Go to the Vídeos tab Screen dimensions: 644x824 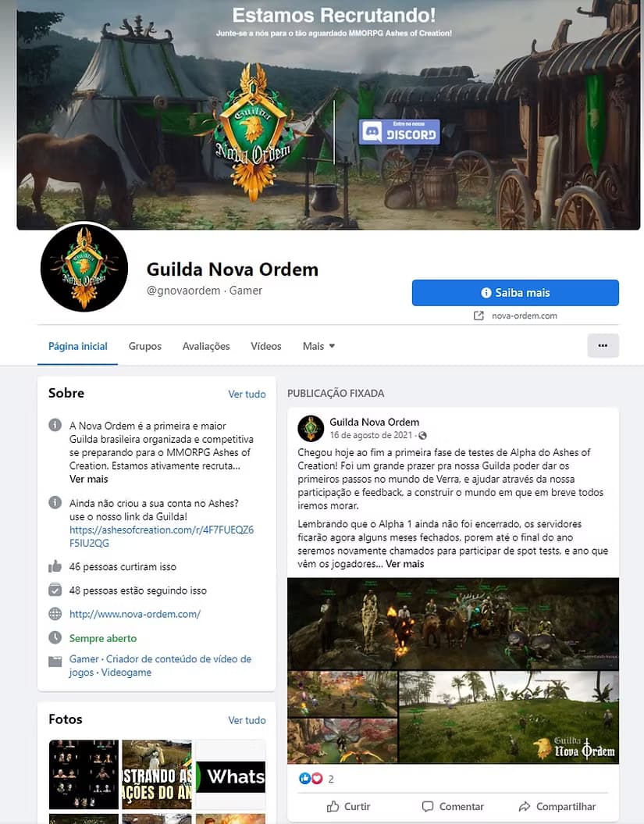(x=265, y=346)
